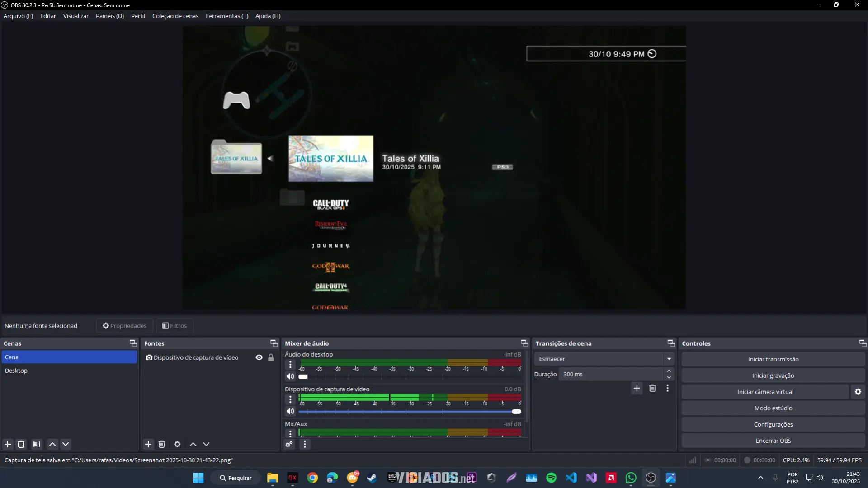The width and height of the screenshot is (868, 488).
Task: Open options menu for Áudio do desktop
Action: [290, 365]
